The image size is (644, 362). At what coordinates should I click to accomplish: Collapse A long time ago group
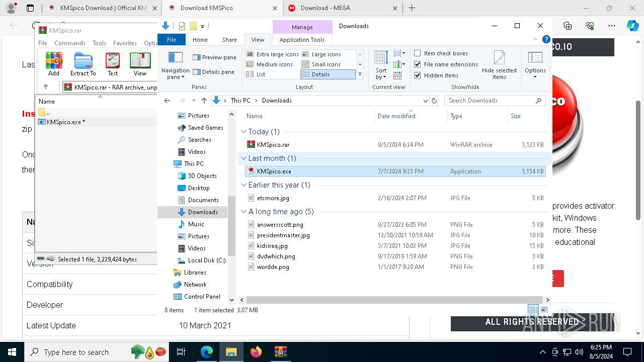[x=244, y=212]
